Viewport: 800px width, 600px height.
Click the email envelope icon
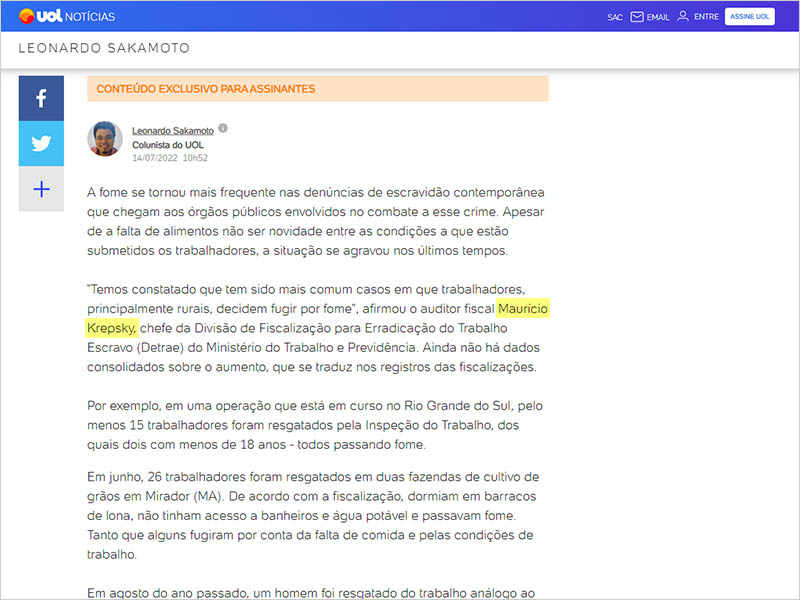pos(636,17)
